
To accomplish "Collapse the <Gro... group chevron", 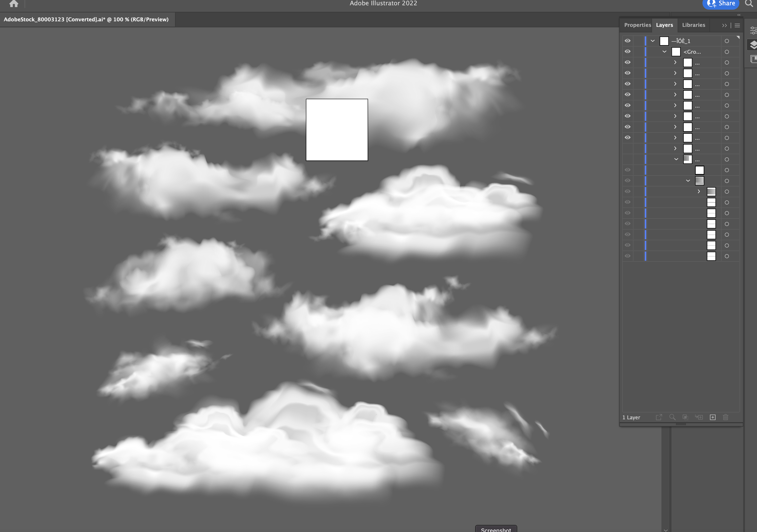I will click(664, 52).
